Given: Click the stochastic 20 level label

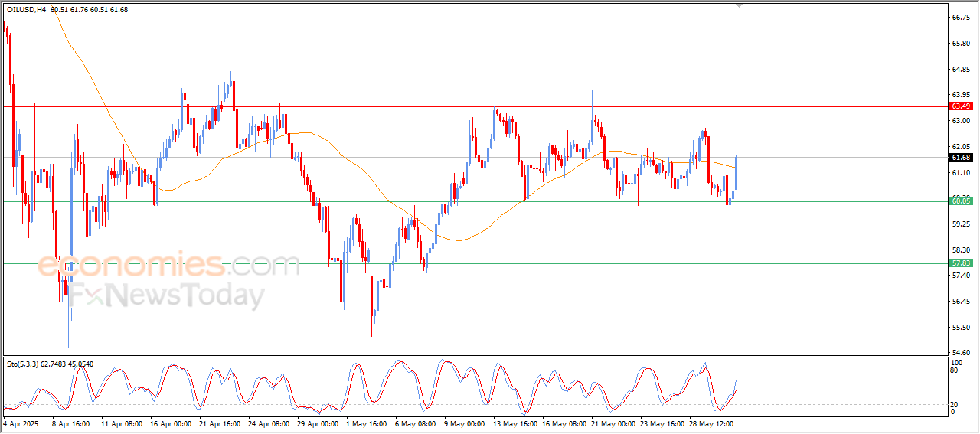Looking at the screenshot, I should click(955, 404).
